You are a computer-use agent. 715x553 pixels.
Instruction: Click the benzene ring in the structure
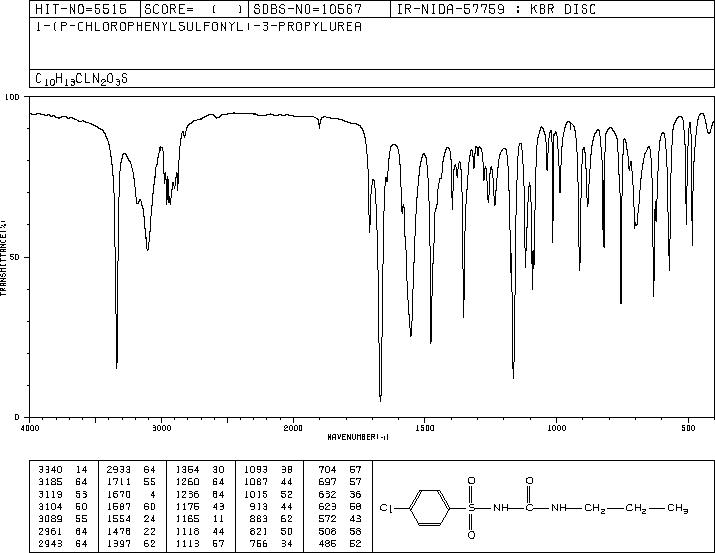[x=430, y=508]
